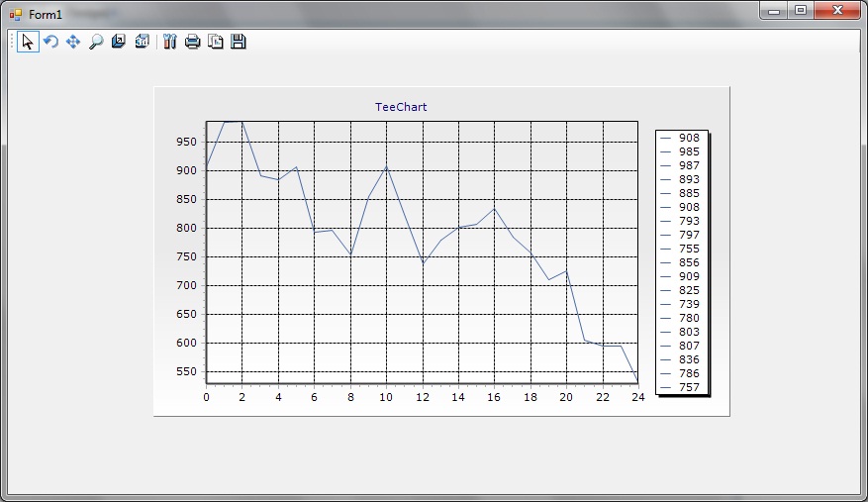The height and width of the screenshot is (502, 868).
Task: Click bottom axis label 16
Action: [494, 397]
